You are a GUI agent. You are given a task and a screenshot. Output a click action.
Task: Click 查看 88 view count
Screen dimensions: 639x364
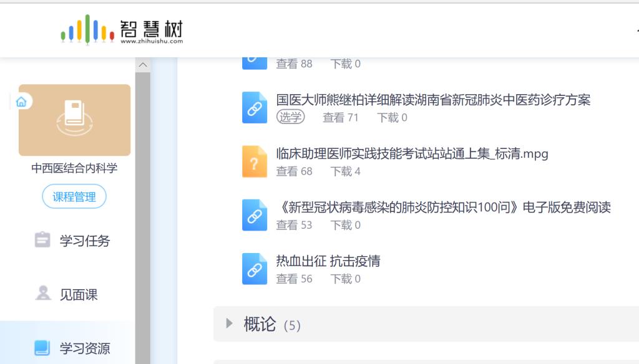tap(295, 64)
